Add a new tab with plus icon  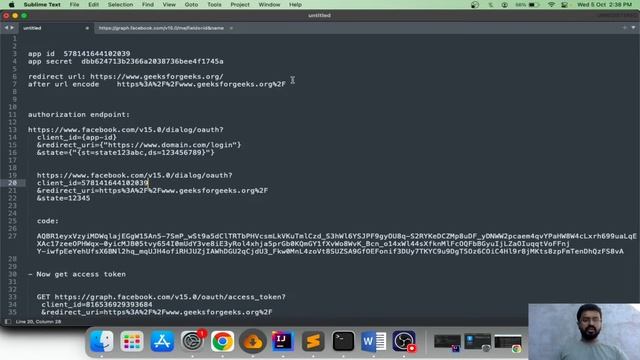624,28
